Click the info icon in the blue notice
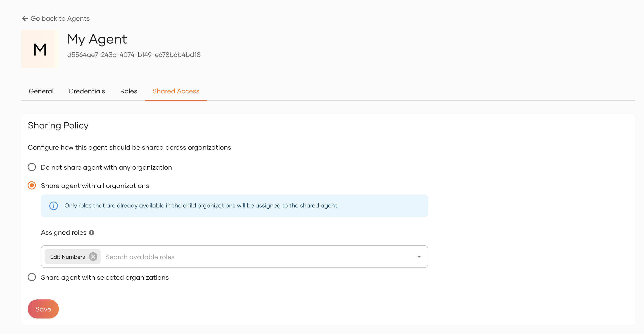Viewport: 644px width, 334px height. pos(53,206)
